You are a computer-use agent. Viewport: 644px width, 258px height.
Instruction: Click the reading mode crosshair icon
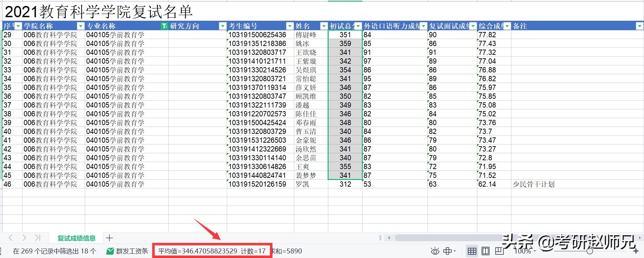pyautogui.click(x=448, y=251)
